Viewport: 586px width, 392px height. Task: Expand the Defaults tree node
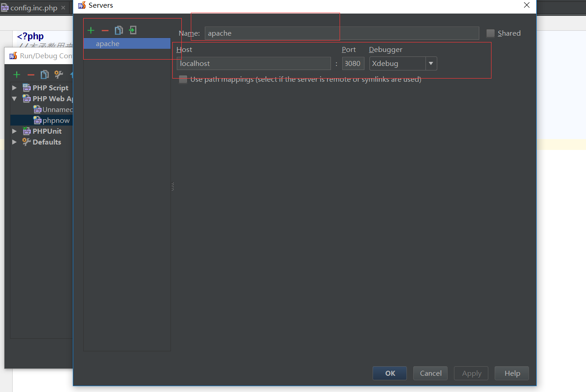pyautogui.click(x=14, y=142)
